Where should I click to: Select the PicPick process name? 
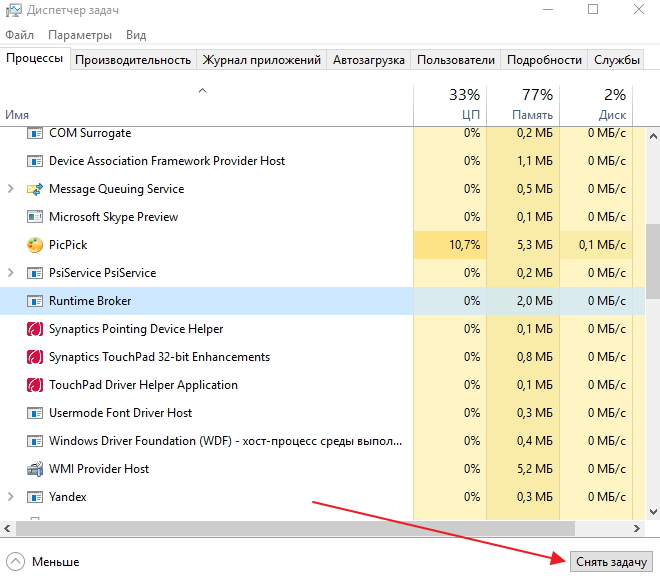pos(68,245)
